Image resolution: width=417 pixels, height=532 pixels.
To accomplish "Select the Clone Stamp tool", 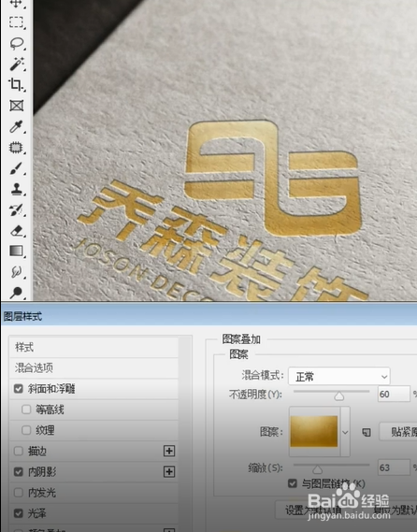I will [x=16, y=189].
